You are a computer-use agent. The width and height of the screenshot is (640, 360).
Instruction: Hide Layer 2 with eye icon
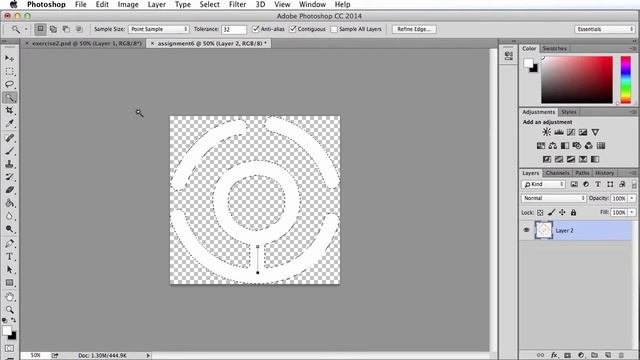[527, 230]
